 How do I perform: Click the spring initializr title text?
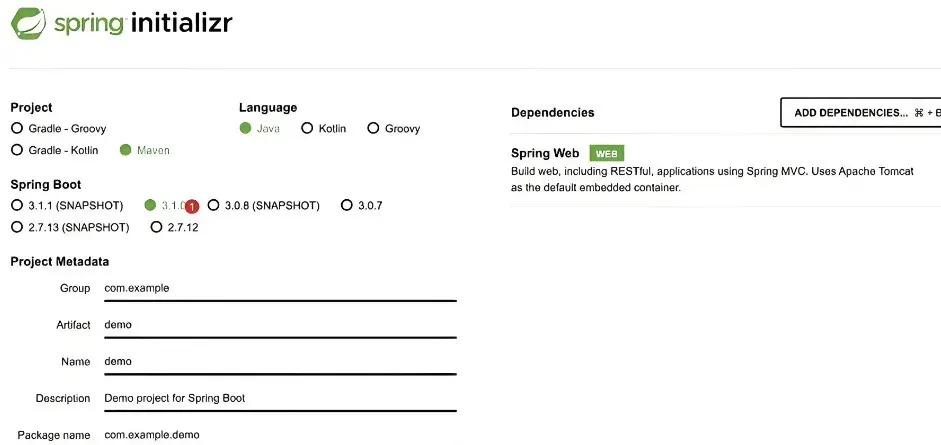(143, 24)
